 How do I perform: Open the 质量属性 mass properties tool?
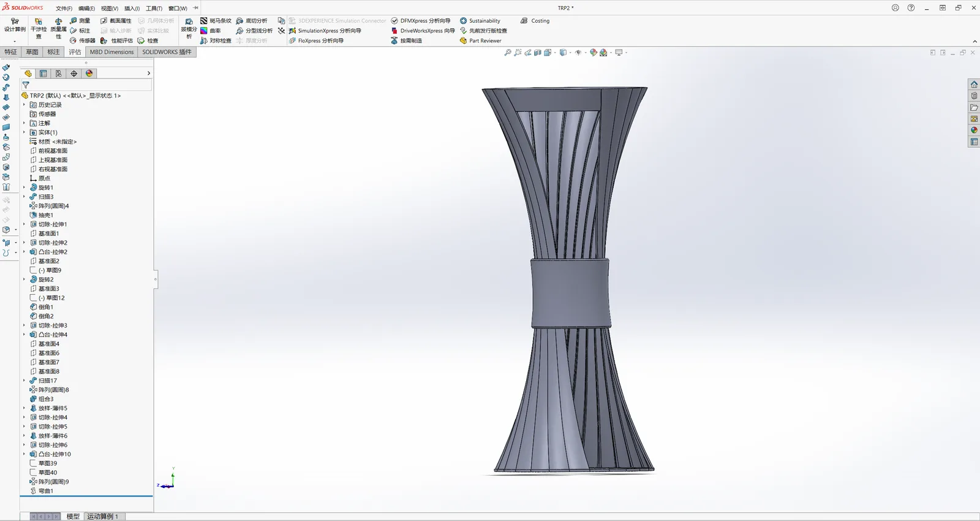[x=58, y=28]
